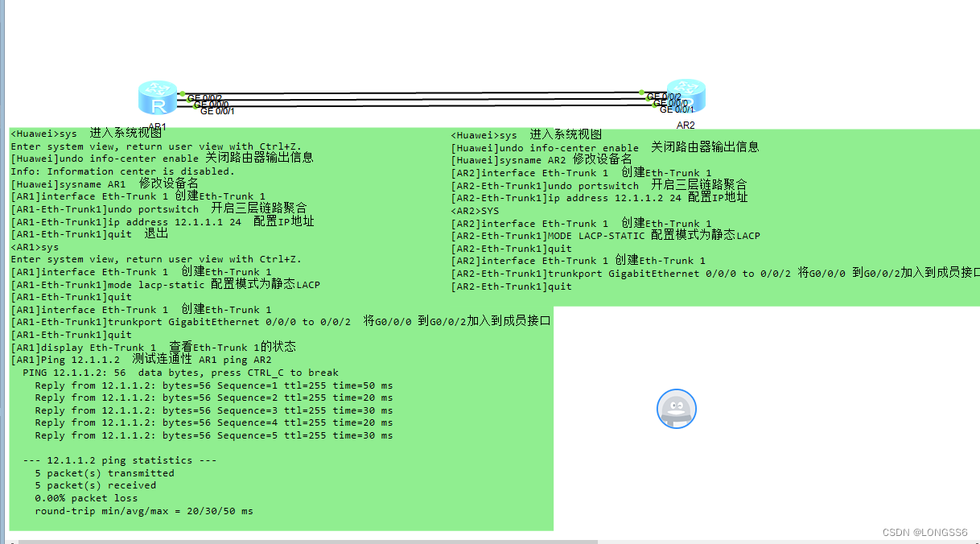Viewport: 980px width, 544px height.
Task: Click "--- 12.1.1.2 ping statistics ---" line
Action: point(120,460)
